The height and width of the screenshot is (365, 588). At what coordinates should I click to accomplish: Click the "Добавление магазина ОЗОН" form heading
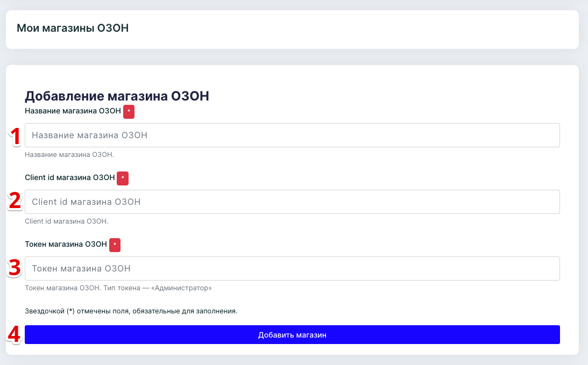click(x=117, y=96)
